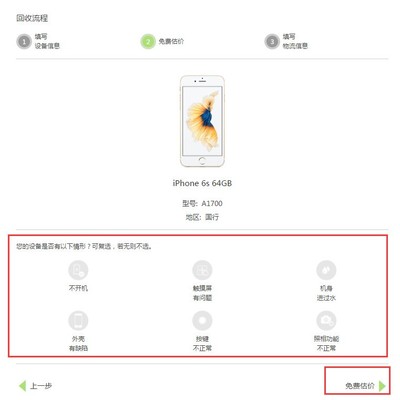Select the 按键不正常 button fault icon
This screenshot has width=400, height=400.
coord(202,321)
